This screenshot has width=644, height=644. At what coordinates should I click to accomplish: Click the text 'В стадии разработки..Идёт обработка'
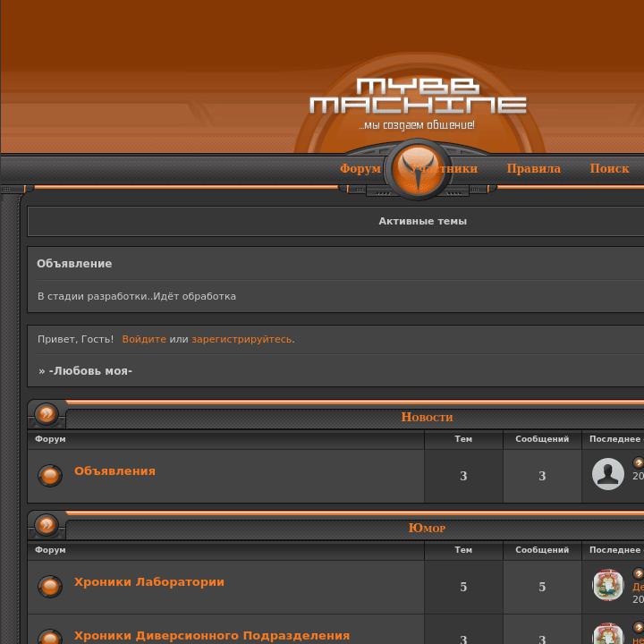click(137, 296)
